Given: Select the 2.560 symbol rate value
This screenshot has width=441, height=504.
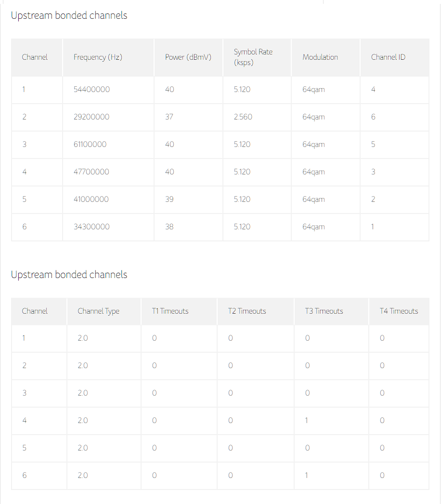Looking at the screenshot, I should point(243,117).
